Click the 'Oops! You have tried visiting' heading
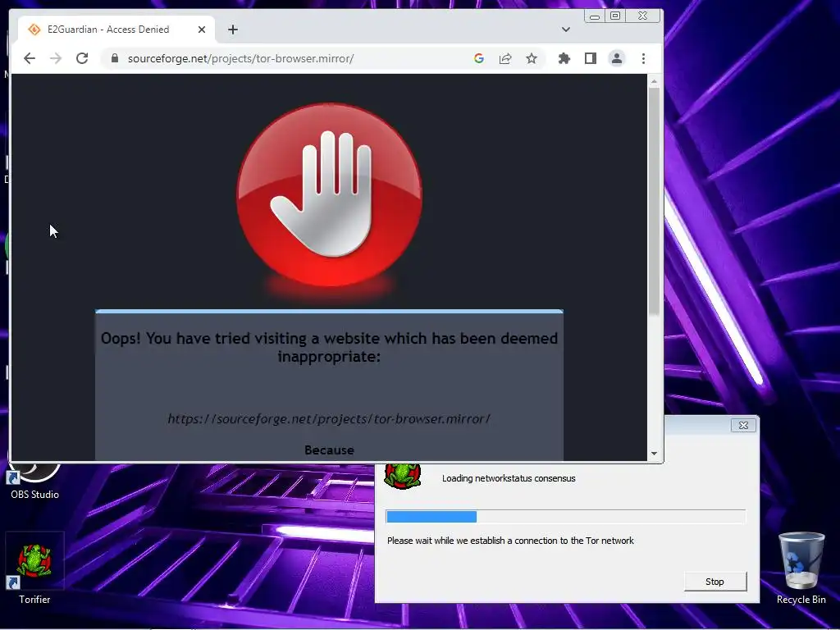This screenshot has height=630, width=840. pyautogui.click(x=329, y=347)
